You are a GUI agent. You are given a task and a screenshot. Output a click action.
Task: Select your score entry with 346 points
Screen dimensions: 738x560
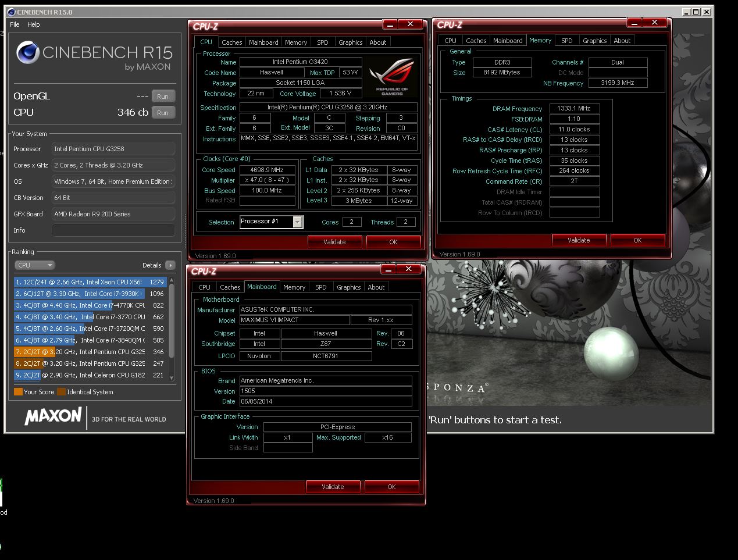pos(90,352)
